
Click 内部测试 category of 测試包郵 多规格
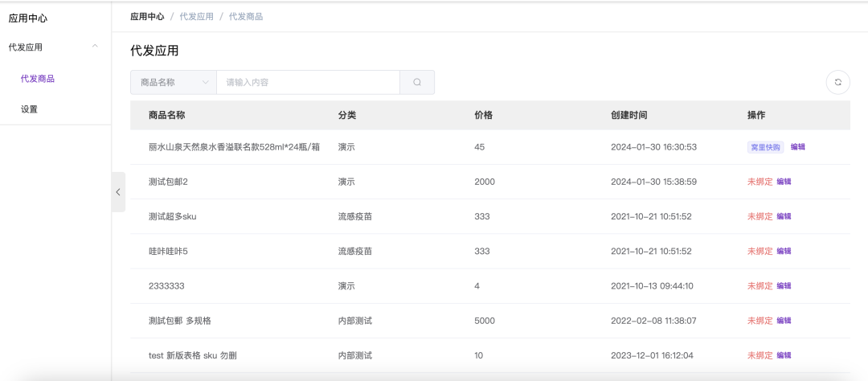coord(355,321)
